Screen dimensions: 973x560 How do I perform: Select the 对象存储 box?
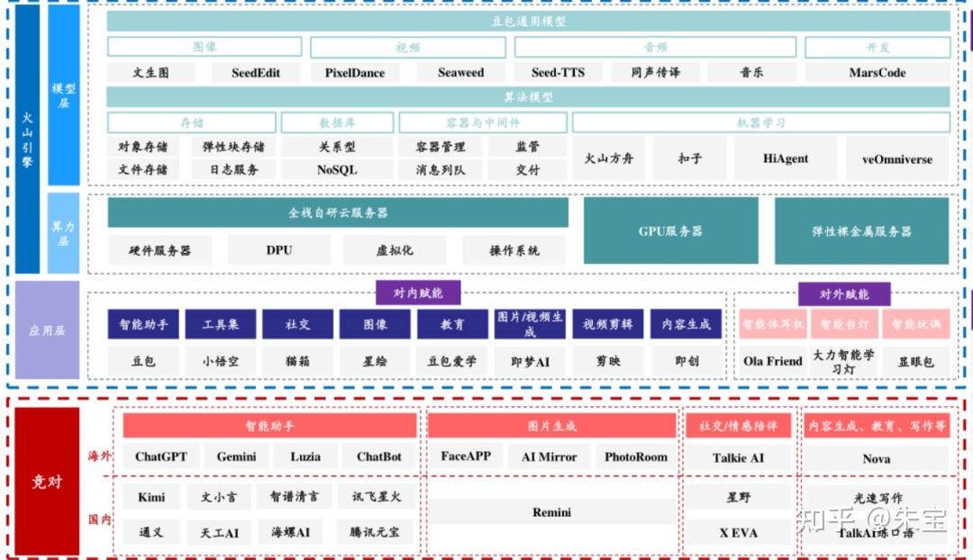tap(142, 147)
